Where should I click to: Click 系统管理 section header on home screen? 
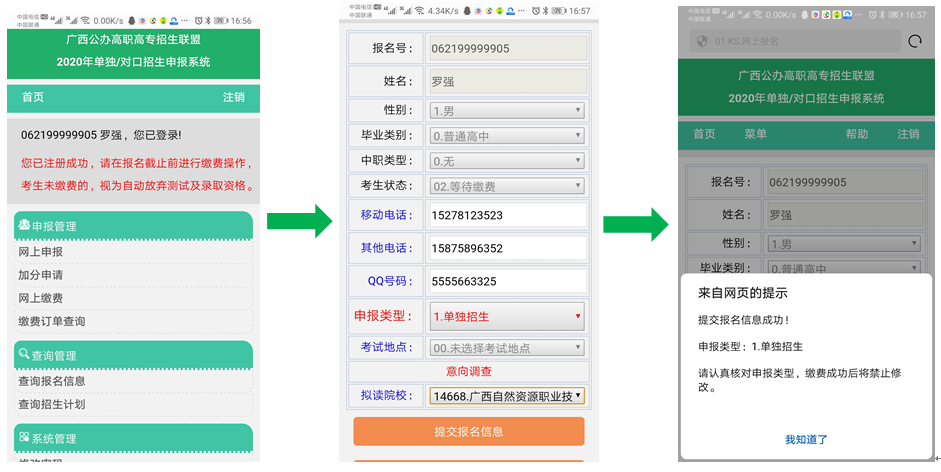(x=133, y=438)
